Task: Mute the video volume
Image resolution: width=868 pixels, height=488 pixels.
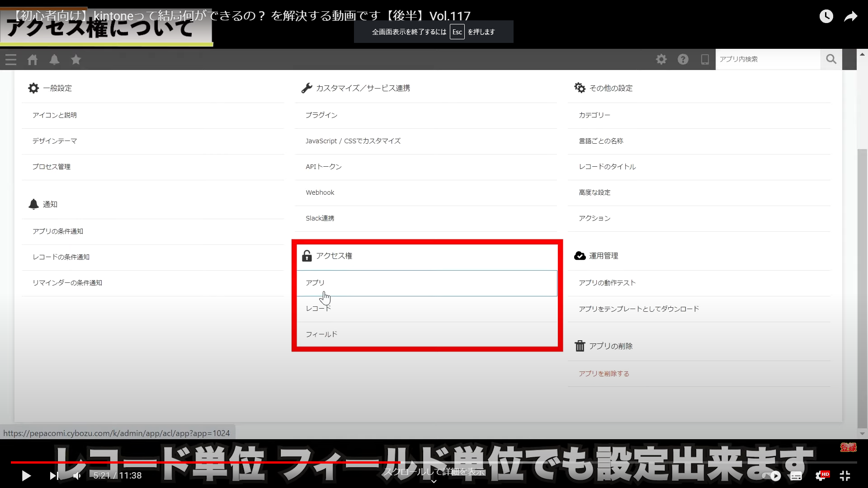Action: pyautogui.click(x=77, y=476)
